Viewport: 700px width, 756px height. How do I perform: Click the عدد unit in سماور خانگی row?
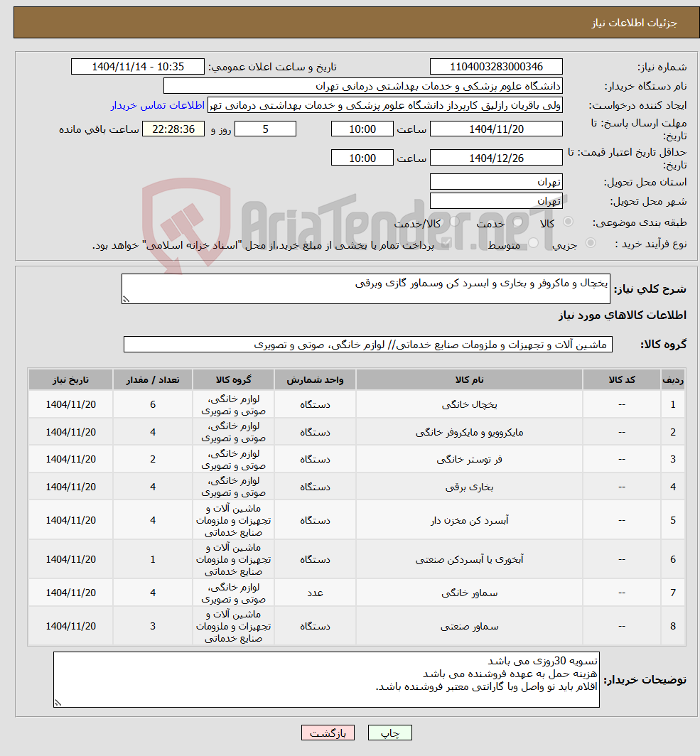(315, 593)
